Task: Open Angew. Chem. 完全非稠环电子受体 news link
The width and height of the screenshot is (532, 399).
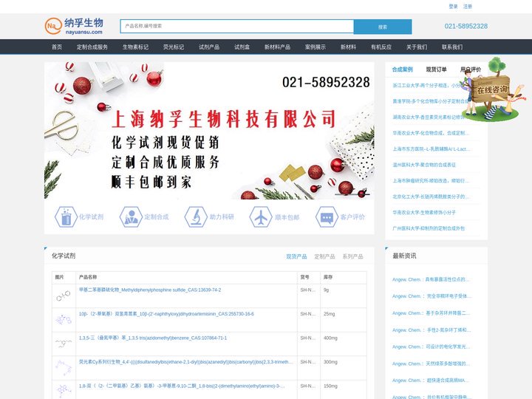Action: [x=432, y=296]
